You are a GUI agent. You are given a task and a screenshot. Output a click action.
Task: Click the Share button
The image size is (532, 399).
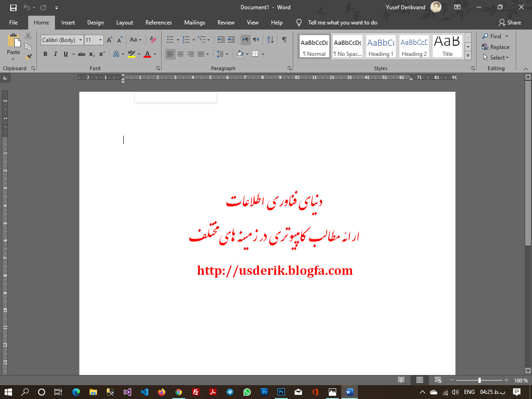(x=510, y=23)
